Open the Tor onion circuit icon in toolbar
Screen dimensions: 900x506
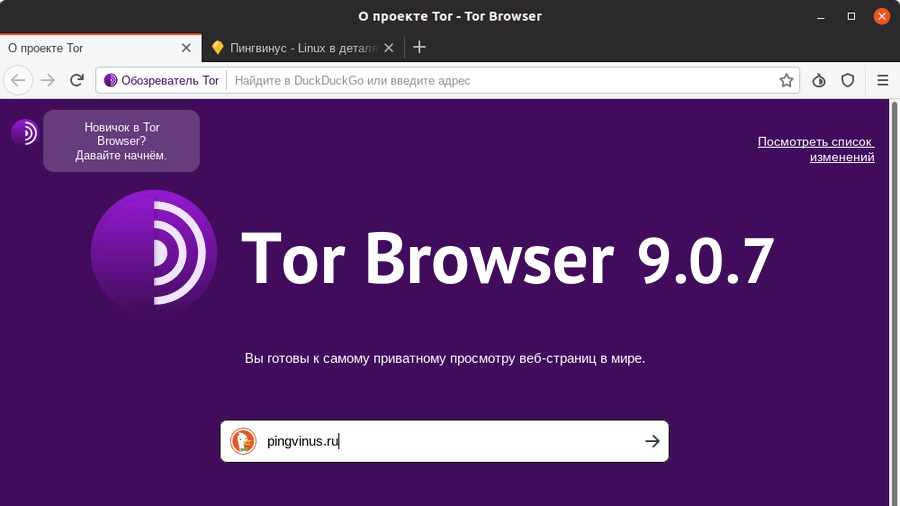point(819,80)
